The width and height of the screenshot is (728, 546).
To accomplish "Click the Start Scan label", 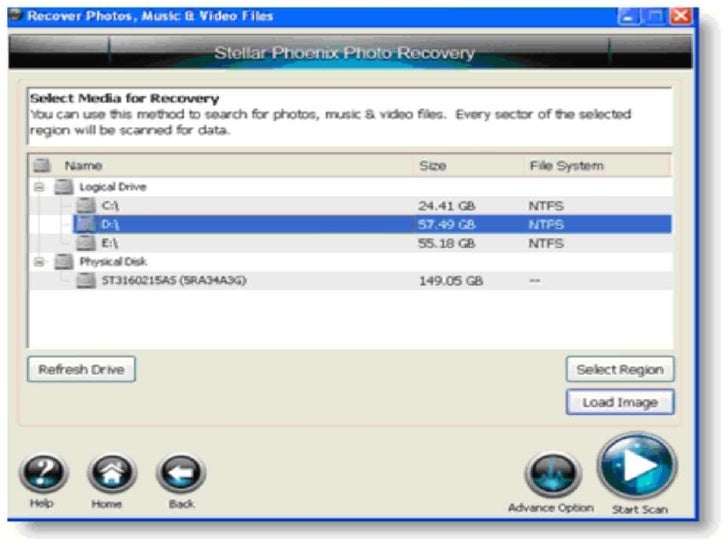I will 640,509.
